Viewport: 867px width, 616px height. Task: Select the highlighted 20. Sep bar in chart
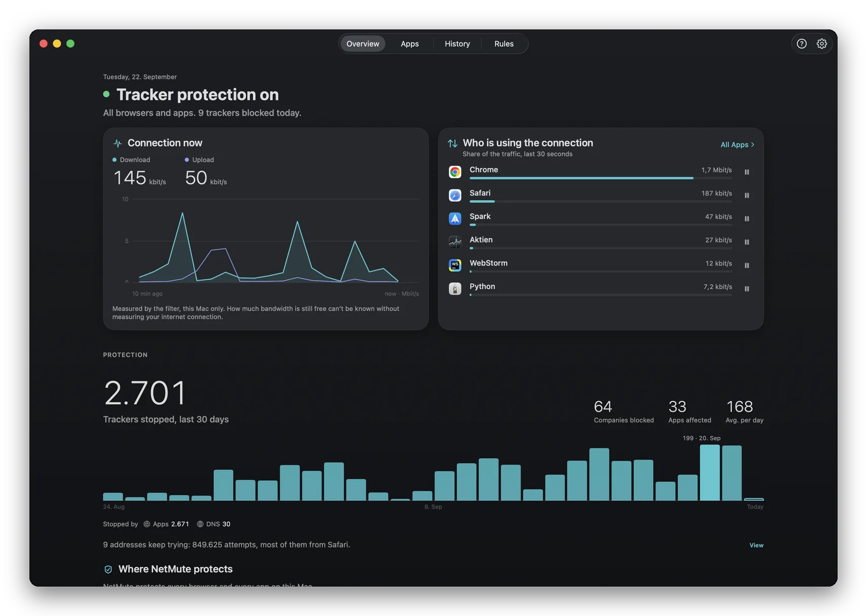click(710, 473)
